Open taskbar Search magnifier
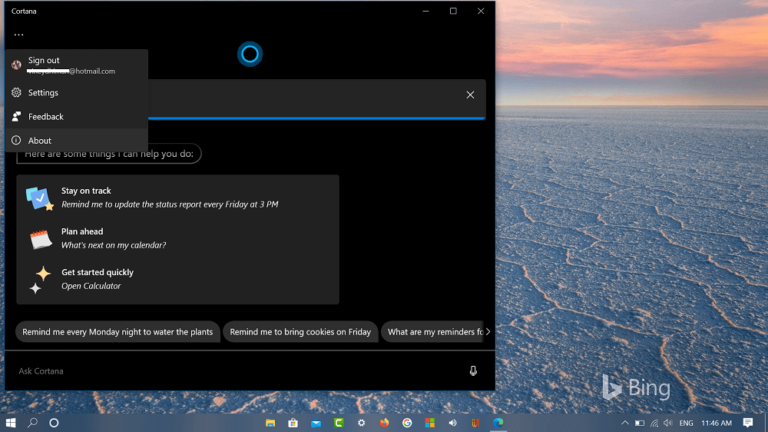 pos(32,422)
